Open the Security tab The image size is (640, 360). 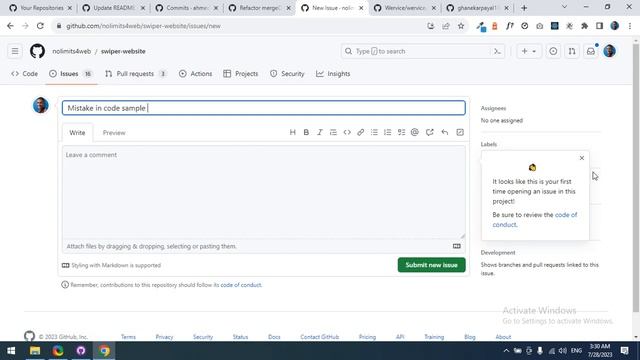(x=287, y=74)
